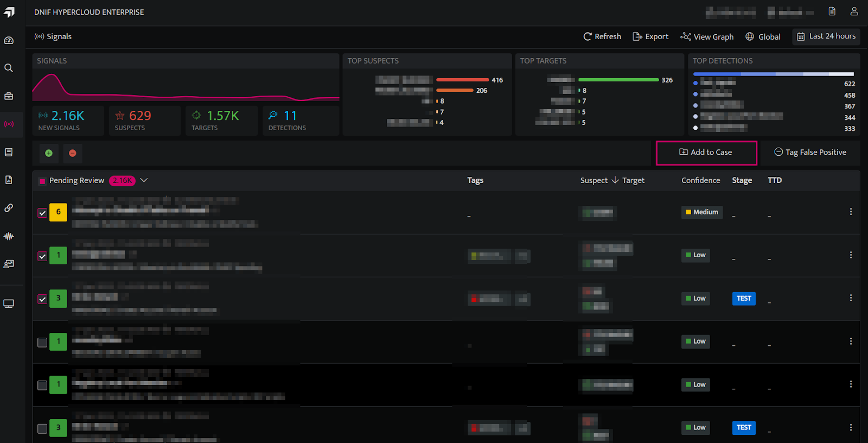868x443 pixels.
Task: Open the briefcase cases icon in sidebar
Action: [9, 96]
